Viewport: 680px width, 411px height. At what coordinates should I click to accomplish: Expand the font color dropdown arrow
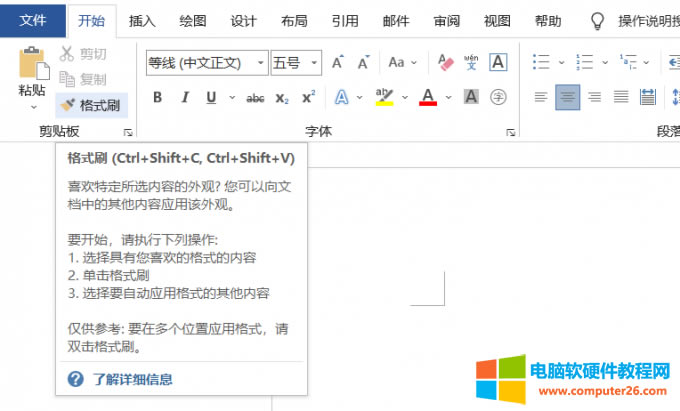pyautogui.click(x=448, y=97)
